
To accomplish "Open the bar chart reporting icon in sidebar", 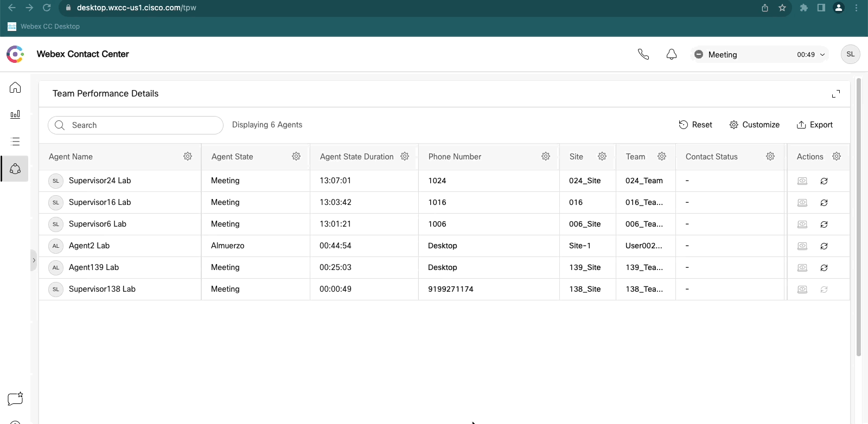I will coord(15,114).
